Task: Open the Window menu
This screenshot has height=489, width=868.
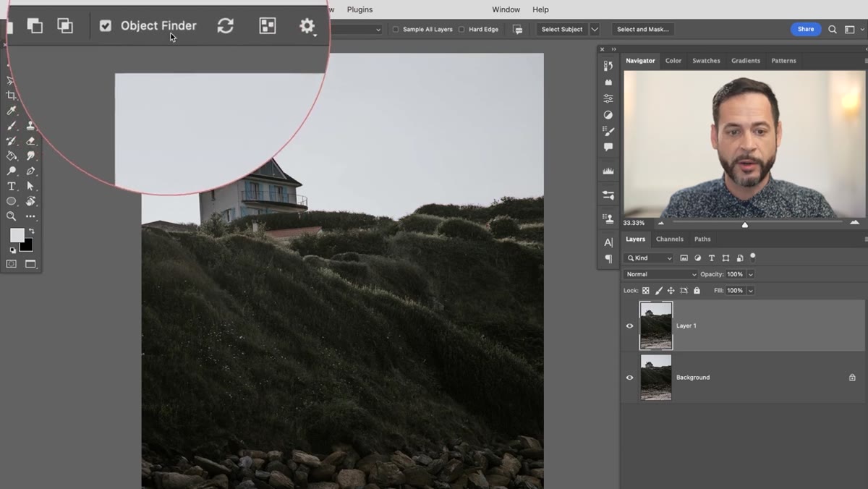Action: (x=506, y=9)
